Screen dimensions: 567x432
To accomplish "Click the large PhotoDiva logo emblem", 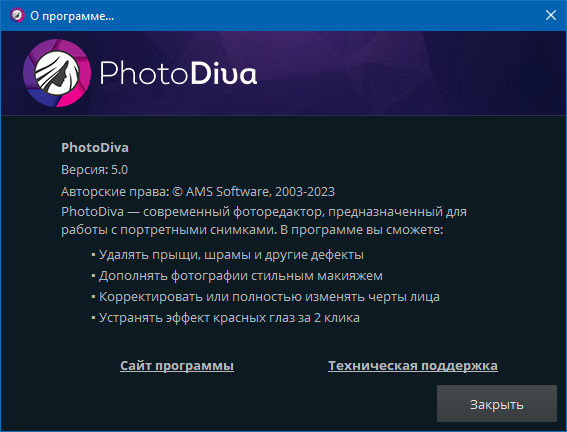I will coord(57,73).
